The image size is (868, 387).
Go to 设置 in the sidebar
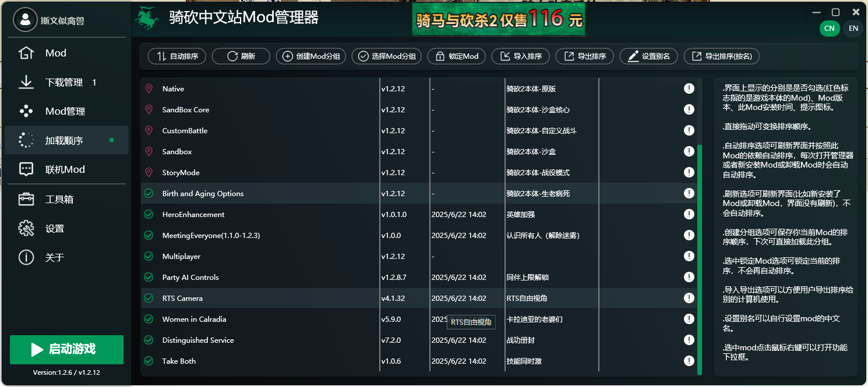click(65, 228)
